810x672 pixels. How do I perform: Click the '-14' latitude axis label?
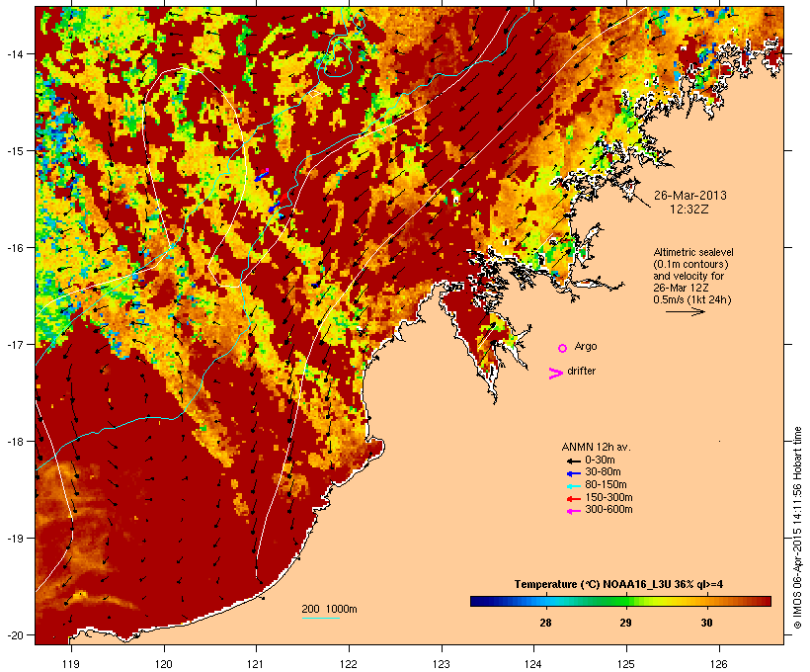tap(16, 53)
